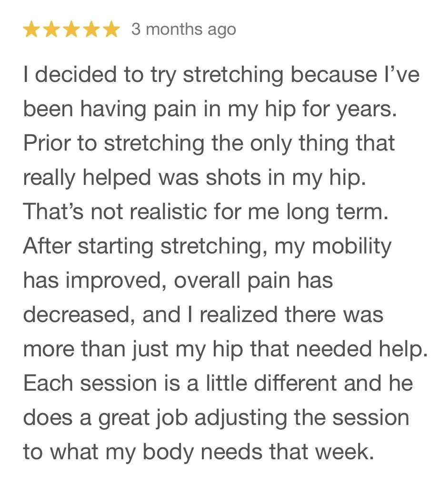Click the phrase "great job" in the review
Screen dimensions: 448x485
(x=143, y=418)
